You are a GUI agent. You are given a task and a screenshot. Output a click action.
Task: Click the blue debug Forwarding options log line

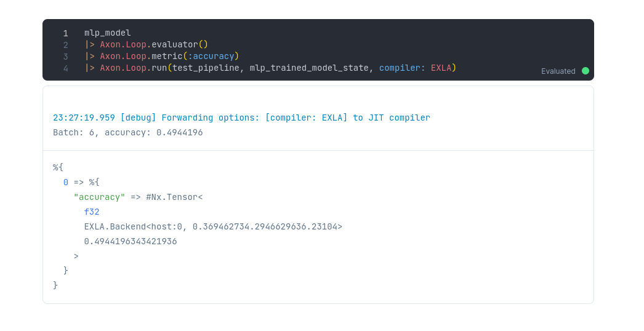(241, 118)
